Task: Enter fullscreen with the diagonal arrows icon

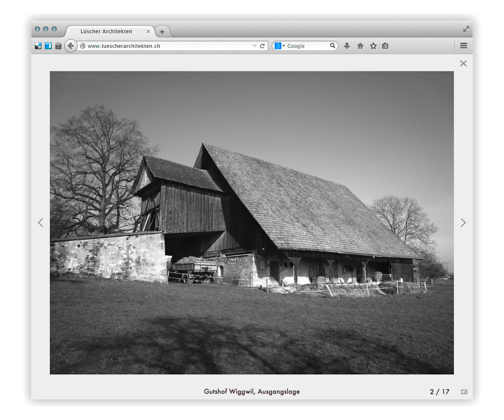Action: (x=466, y=29)
